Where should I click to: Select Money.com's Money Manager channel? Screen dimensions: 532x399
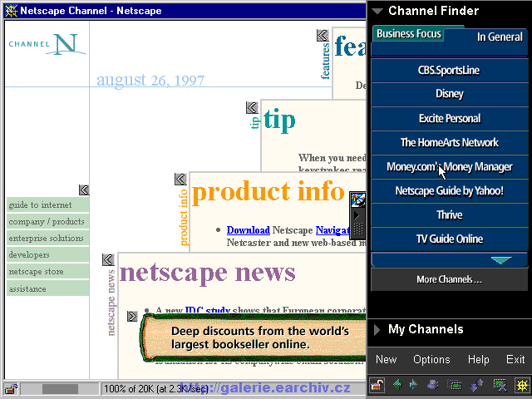coord(449,166)
